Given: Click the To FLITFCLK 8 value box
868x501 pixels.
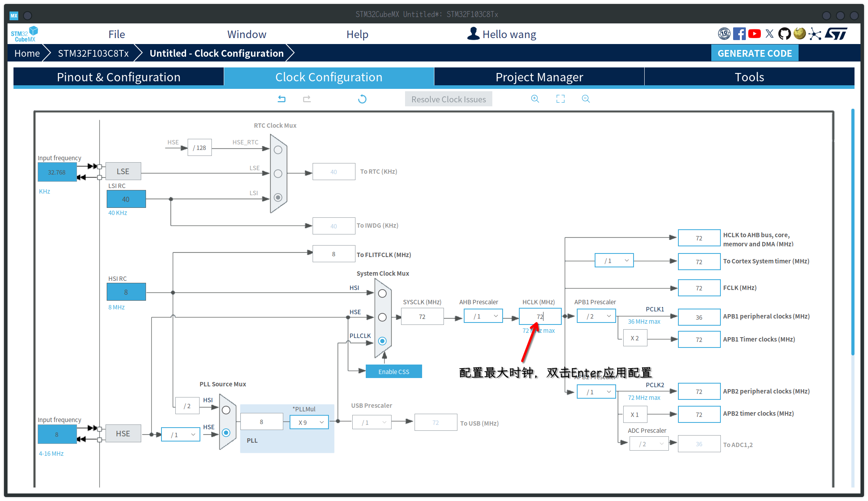Looking at the screenshot, I should tap(334, 254).
